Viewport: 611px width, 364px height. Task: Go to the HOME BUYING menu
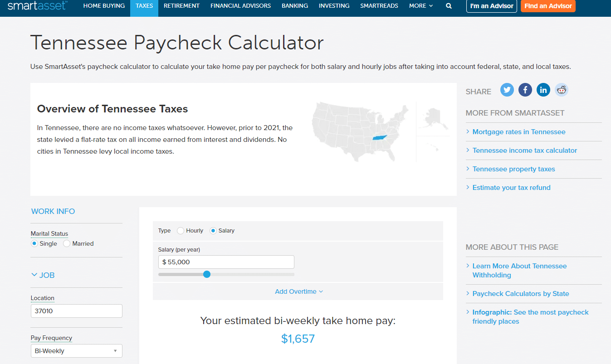[104, 6]
